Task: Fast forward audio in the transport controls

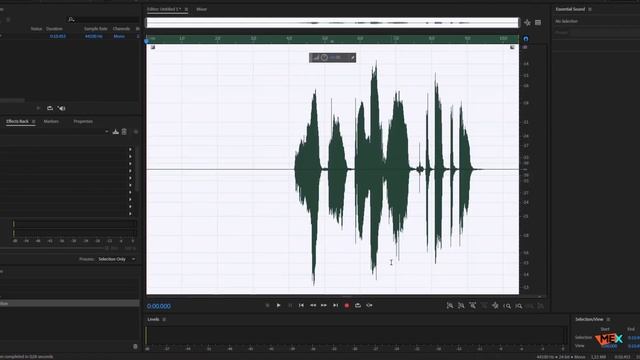Action: pos(324,305)
